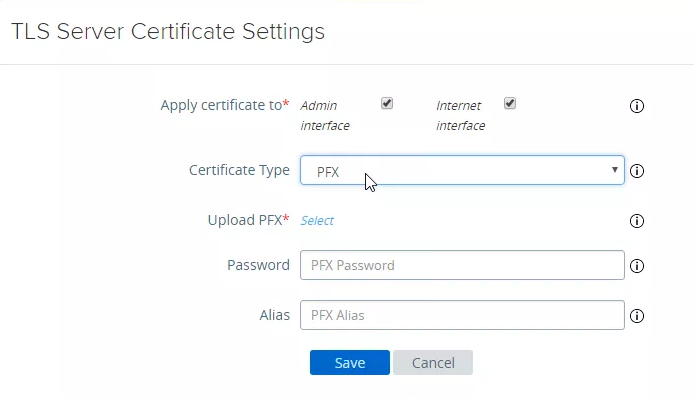Click the TLS Server Certificate Settings heading

[168, 31]
